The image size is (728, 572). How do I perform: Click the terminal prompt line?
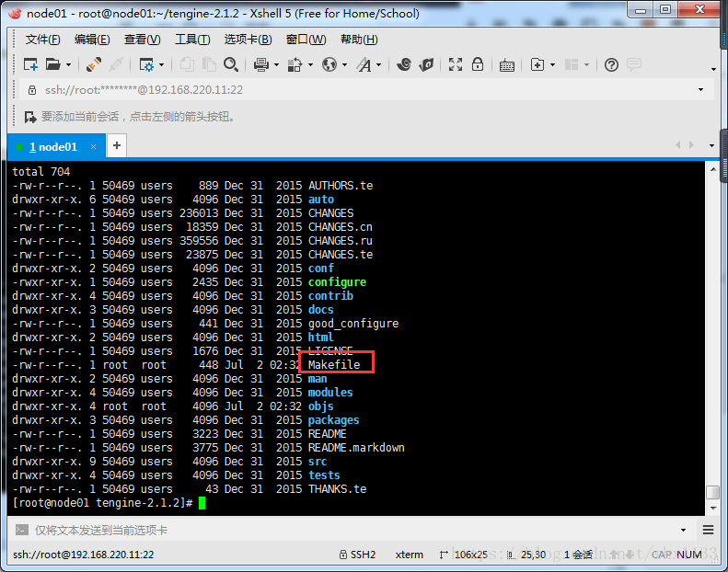coord(109,503)
